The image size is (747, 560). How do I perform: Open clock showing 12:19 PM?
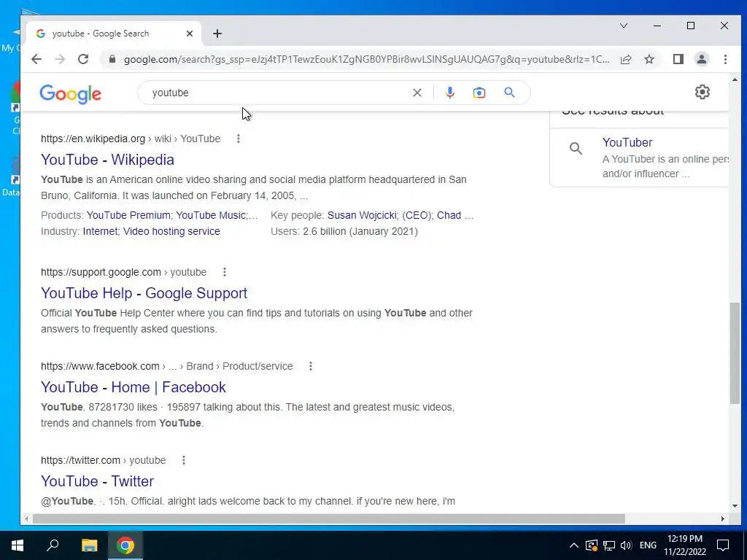684,545
